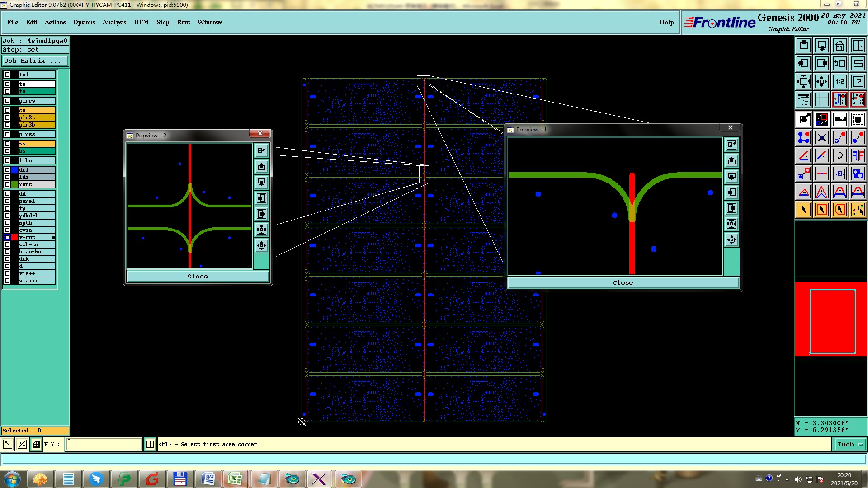This screenshot has height=488, width=868.
Task: Toggle the panel layer checkbox
Action: click(x=7, y=201)
